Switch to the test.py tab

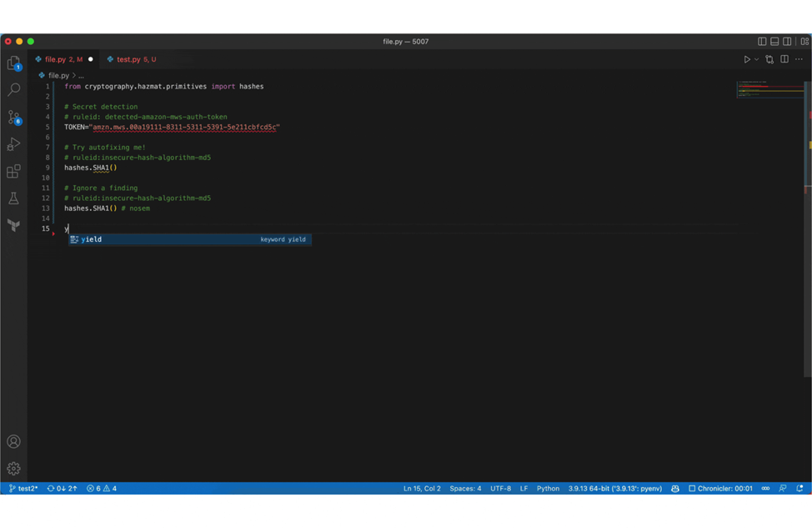coord(131,59)
